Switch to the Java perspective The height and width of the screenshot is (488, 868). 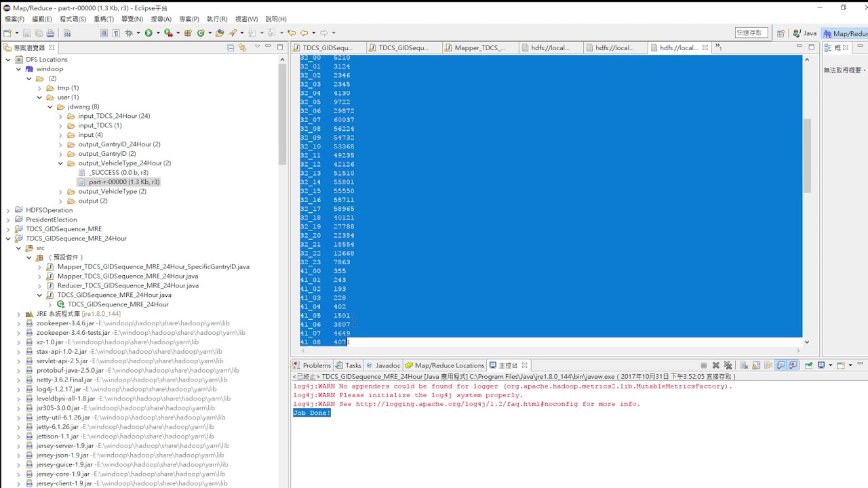click(x=805, y=33)
